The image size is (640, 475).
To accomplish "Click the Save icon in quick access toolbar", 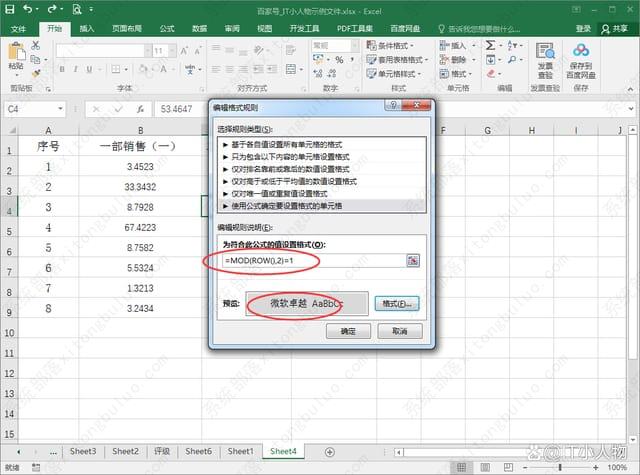I will (11, 8).
